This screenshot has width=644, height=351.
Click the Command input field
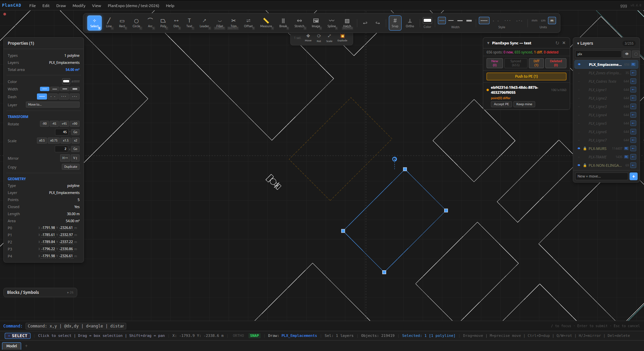pyautogui.click(x=76, y=326)
